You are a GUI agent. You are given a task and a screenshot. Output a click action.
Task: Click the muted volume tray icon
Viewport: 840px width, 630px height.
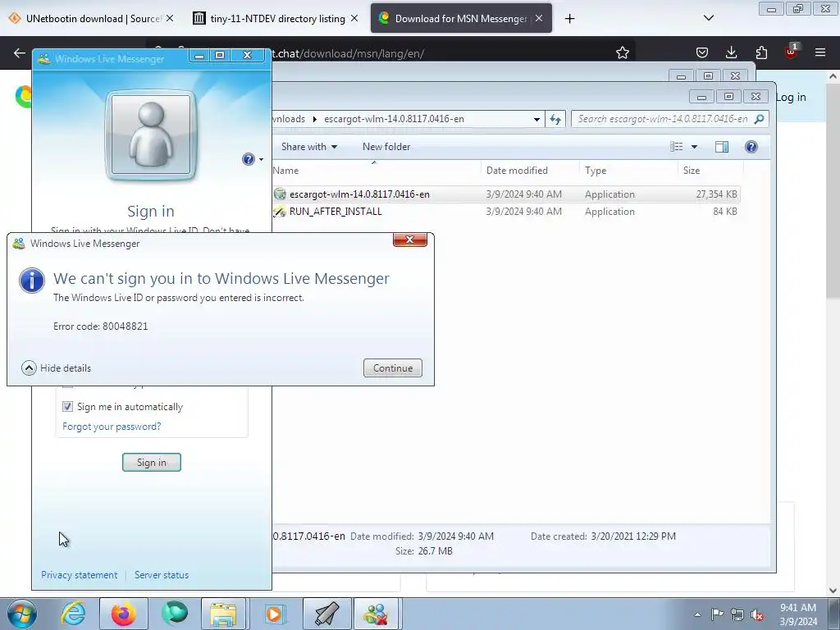757,614
